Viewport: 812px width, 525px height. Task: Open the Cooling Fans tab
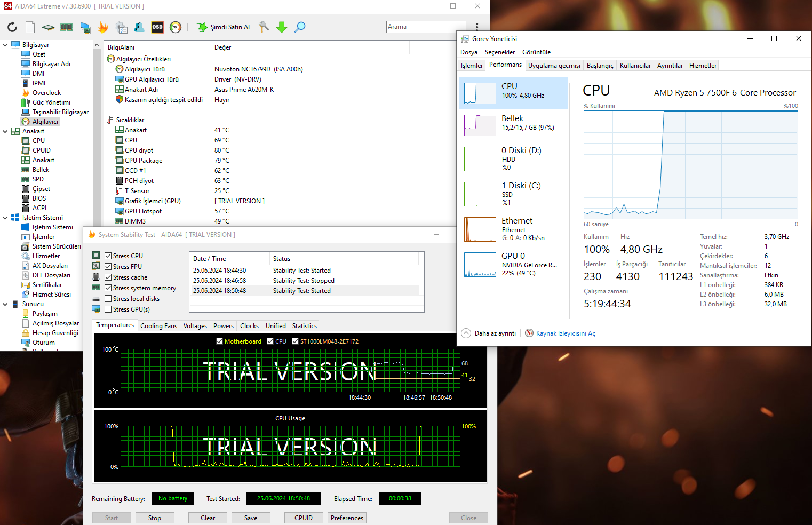click(158, 326)
